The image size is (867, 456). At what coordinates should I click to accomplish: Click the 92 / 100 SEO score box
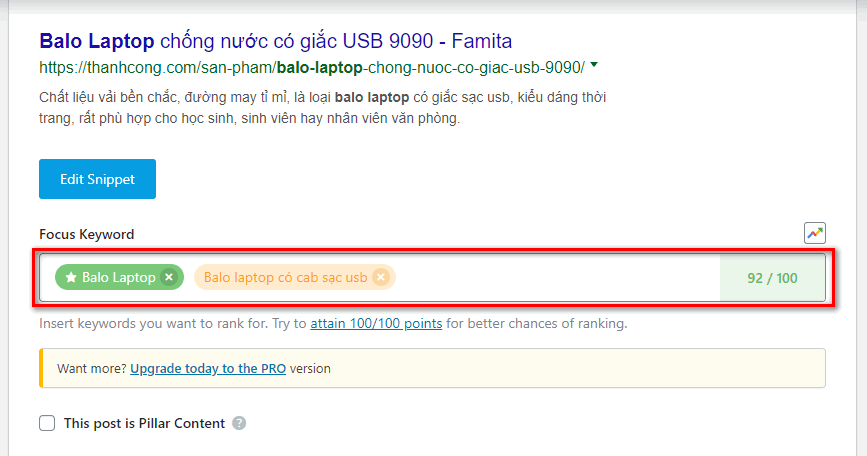point(772,277)
